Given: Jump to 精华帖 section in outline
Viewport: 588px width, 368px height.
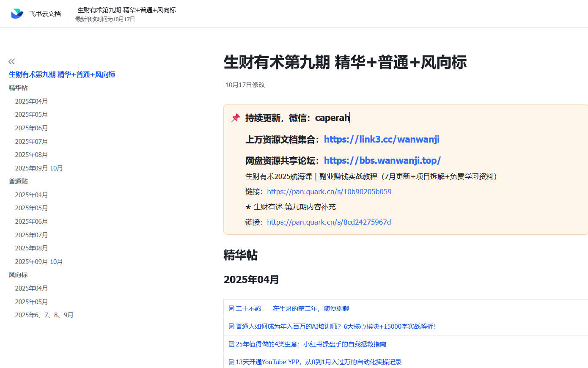Looking at the screenshot, I should pyautogui.click(x=18, y=88).
